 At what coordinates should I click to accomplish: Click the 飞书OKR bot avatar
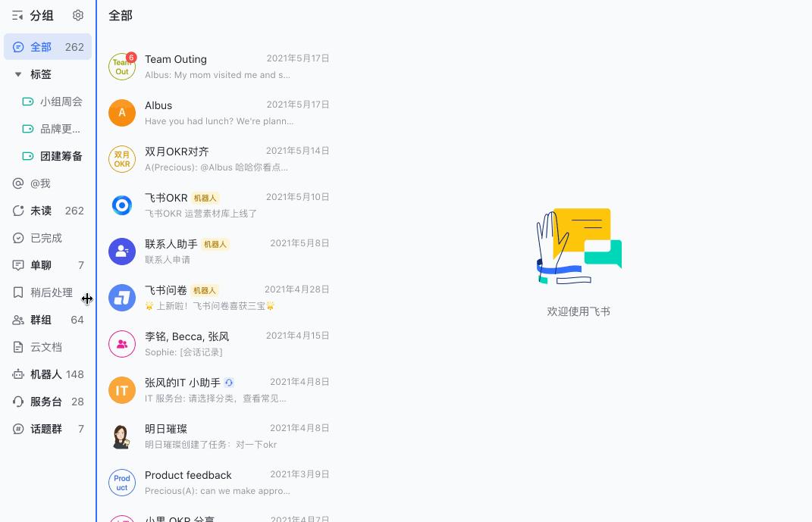pyautogui.click(x=122, y=205)
